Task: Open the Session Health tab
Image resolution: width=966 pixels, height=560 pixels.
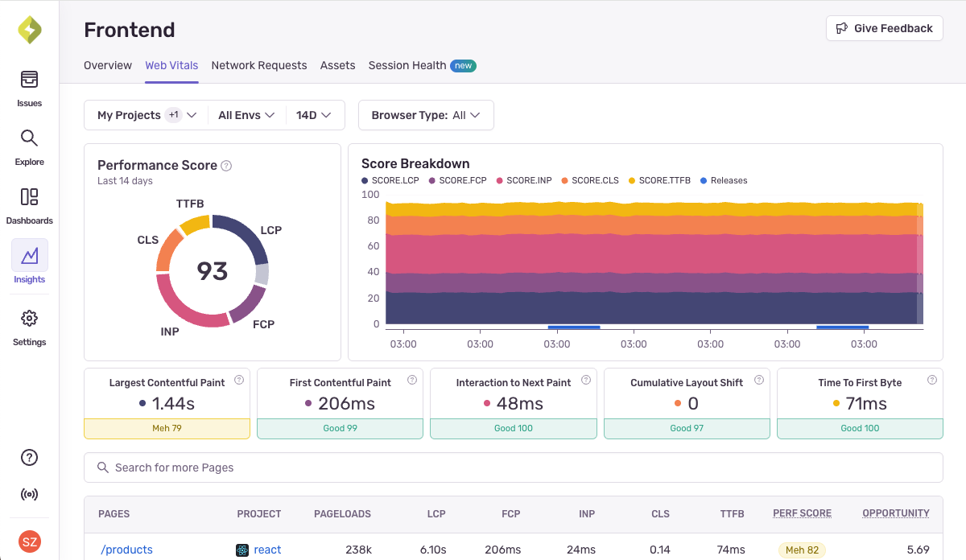Action: tap(407, 65)
